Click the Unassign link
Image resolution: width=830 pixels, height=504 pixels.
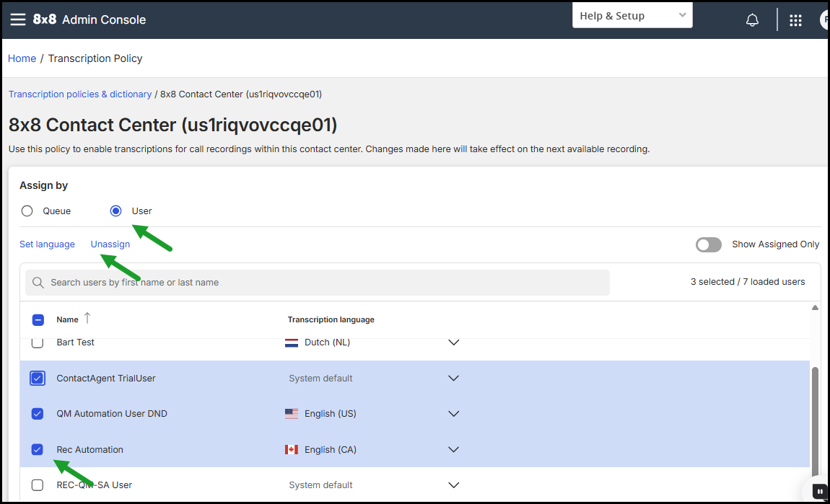click(110, 244)
